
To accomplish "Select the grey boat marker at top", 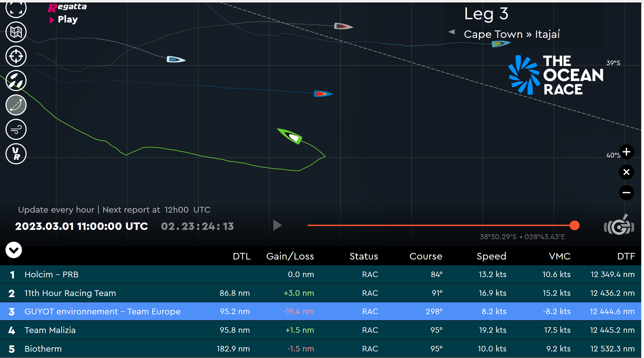I will tap(343, 26).
